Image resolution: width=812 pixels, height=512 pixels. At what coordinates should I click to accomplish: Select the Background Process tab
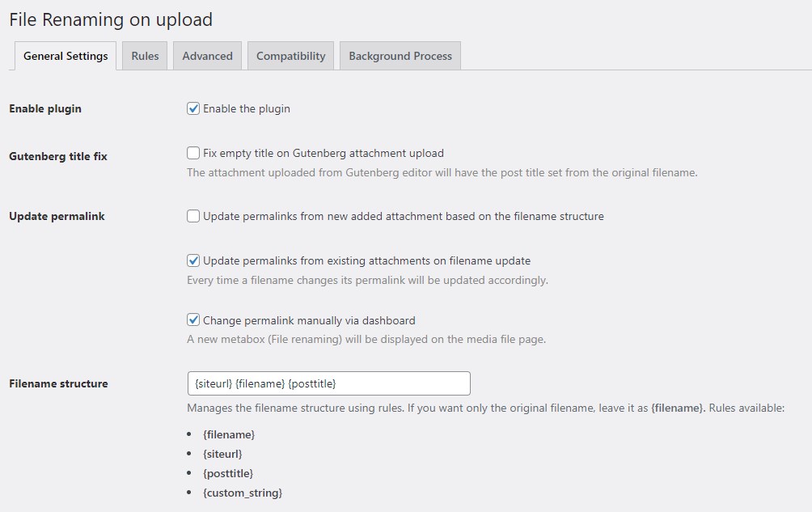[x=400, y=56]
